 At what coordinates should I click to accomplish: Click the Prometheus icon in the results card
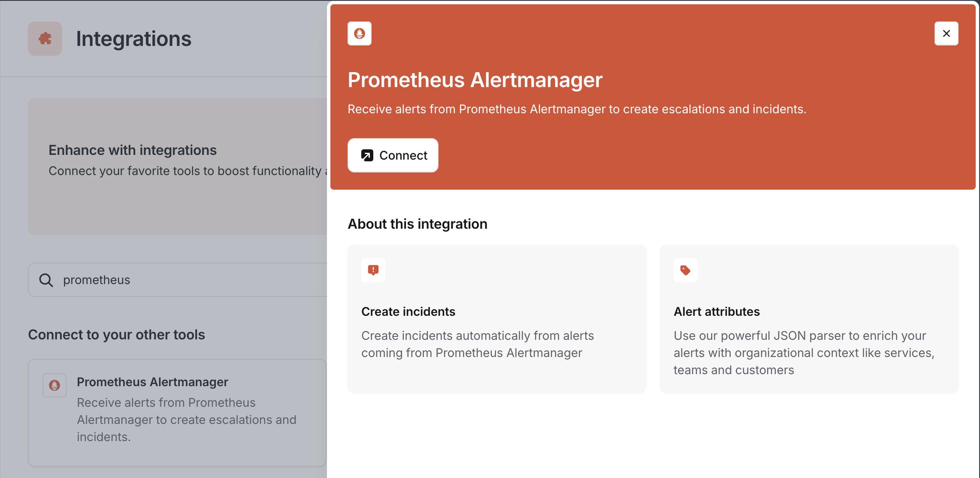[54, 385]
